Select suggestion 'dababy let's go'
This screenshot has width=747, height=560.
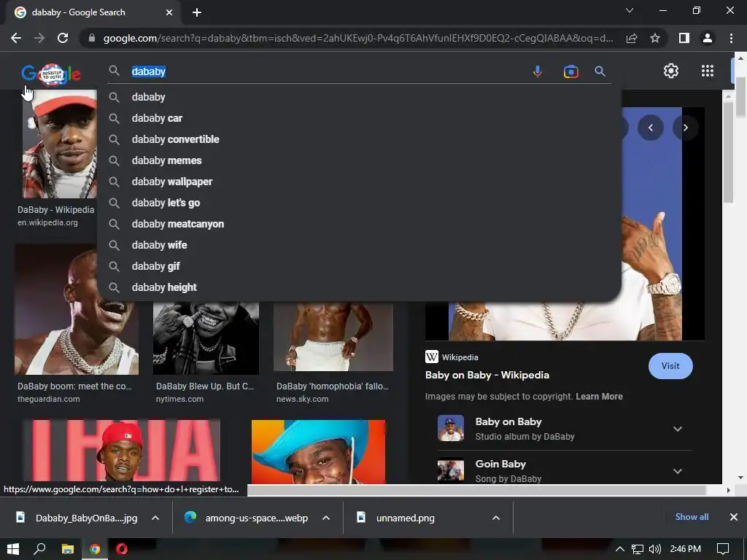pos(359,203)
